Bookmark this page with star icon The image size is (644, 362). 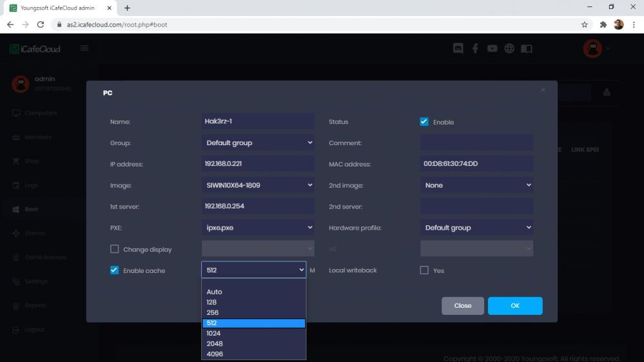click(585, 25)
